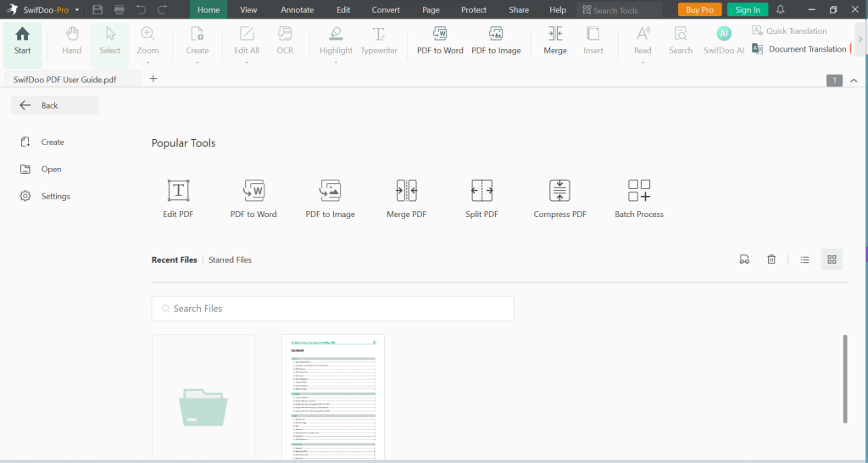Open the User Guide PDF thumbnail
This screenshot has width=868, height=463.
point(332,397)
